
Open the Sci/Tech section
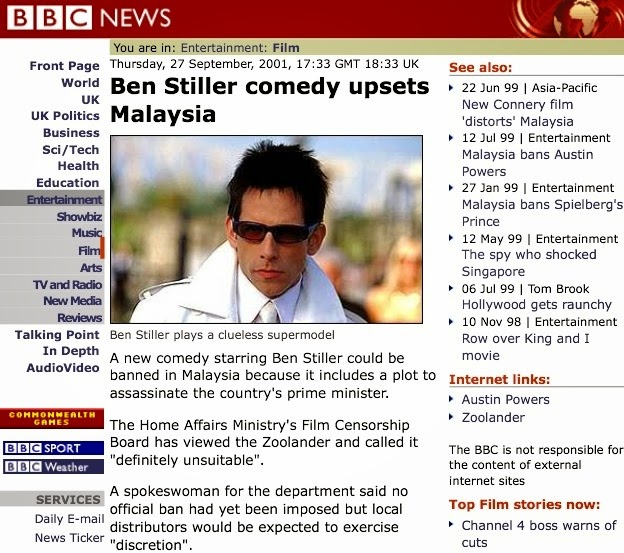(71, 150)
